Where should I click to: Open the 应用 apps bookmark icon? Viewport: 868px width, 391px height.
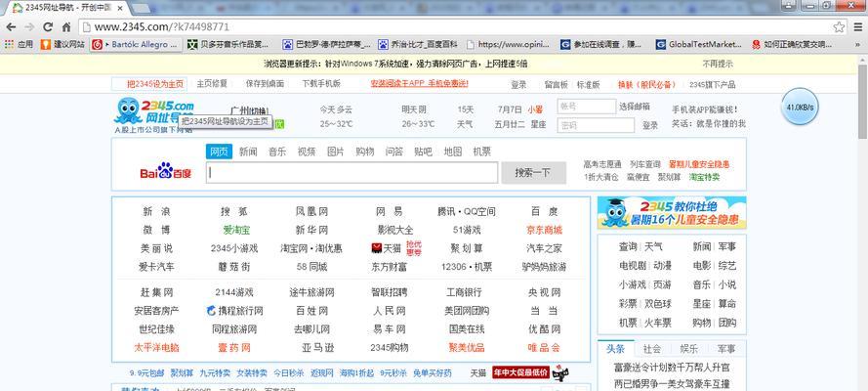pos(19,44)
